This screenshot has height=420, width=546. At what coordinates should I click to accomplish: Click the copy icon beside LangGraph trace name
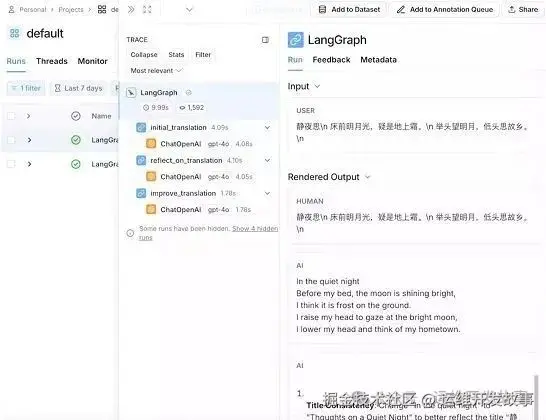tap(188, 93)
